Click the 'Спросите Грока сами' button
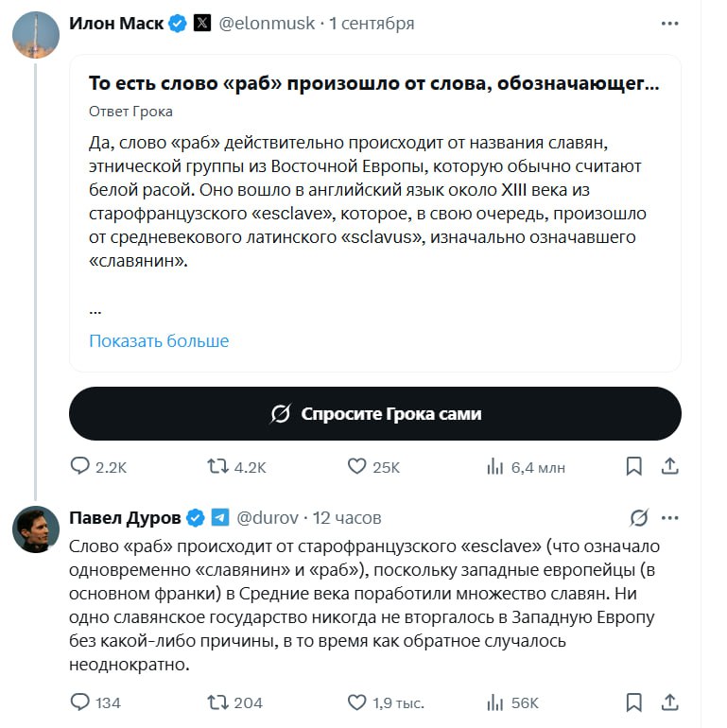The width and height of the screenshot is (727, 728). click(x=375, y=414)
